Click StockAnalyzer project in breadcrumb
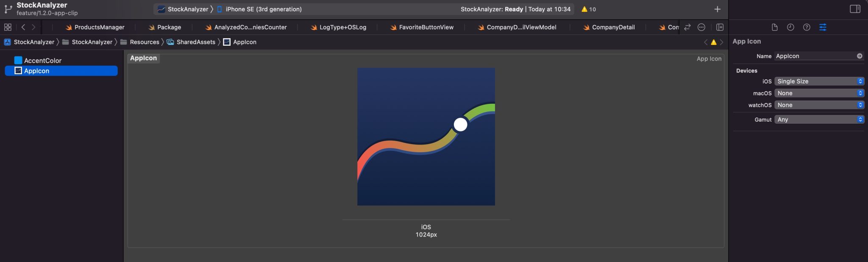868x262 pixels. point(29,42)
